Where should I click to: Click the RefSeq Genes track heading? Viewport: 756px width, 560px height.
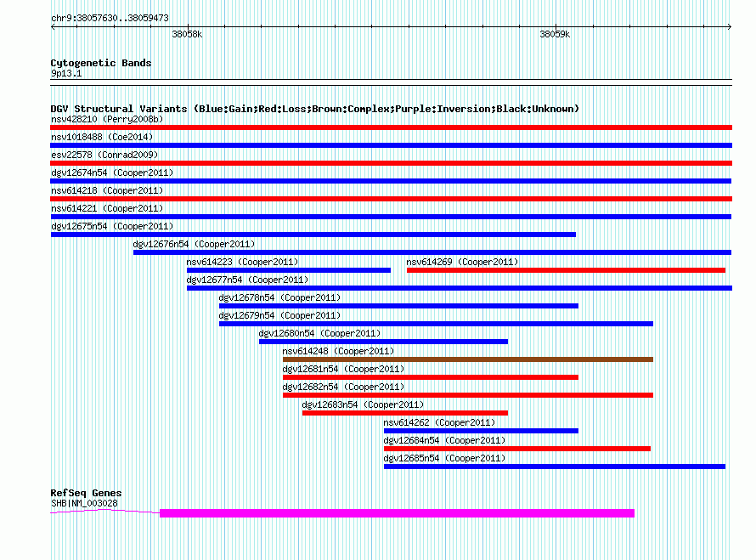86,493
